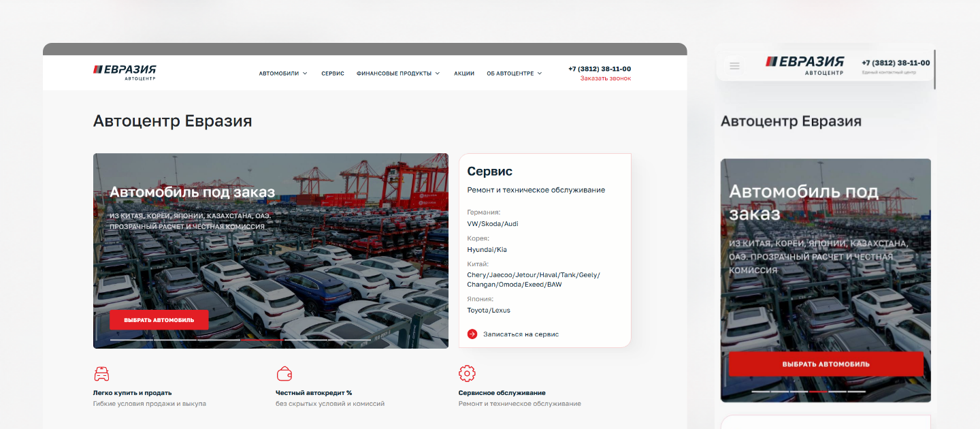Click the Заказать звонок link

coord(606,78)
